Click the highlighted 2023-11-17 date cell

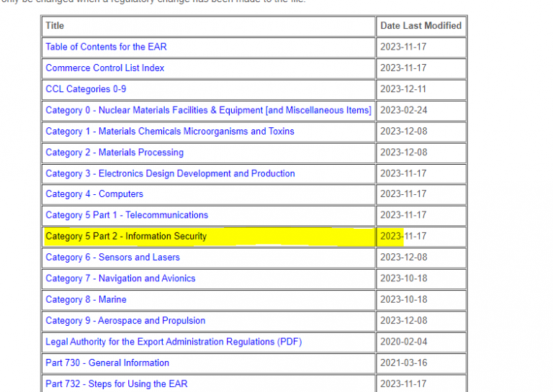point(403,236)
